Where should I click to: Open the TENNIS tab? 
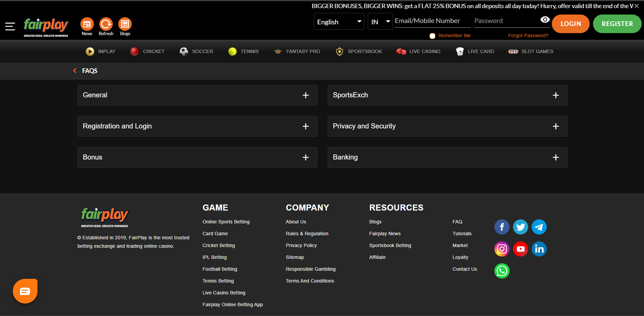tap(243, 51)
